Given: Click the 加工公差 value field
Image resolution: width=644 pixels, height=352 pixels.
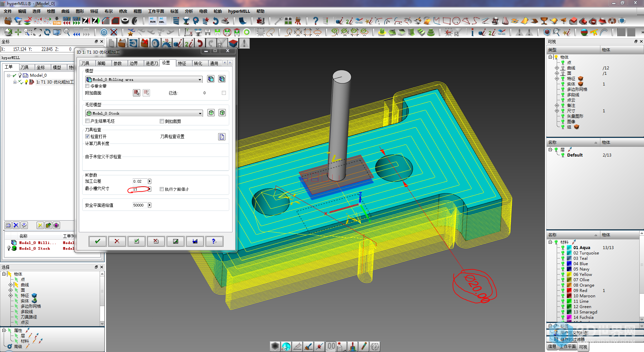Looking at the screenshot, I should pos(140,181).
